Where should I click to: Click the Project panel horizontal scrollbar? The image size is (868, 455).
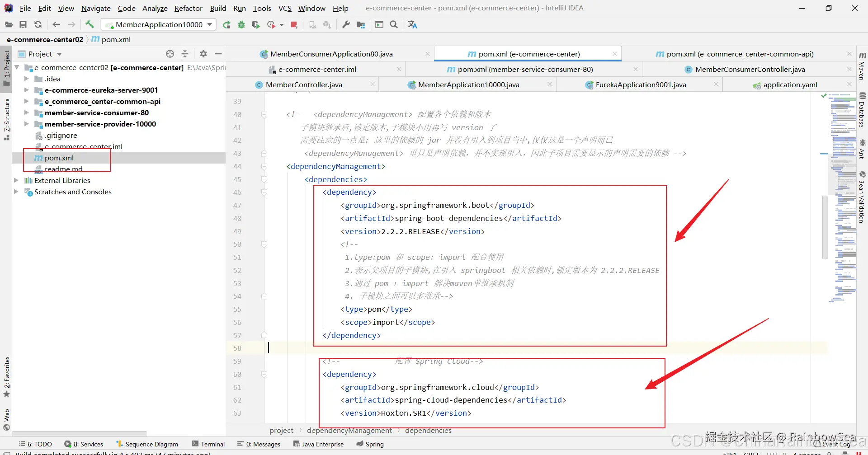(x=80, y=433)
